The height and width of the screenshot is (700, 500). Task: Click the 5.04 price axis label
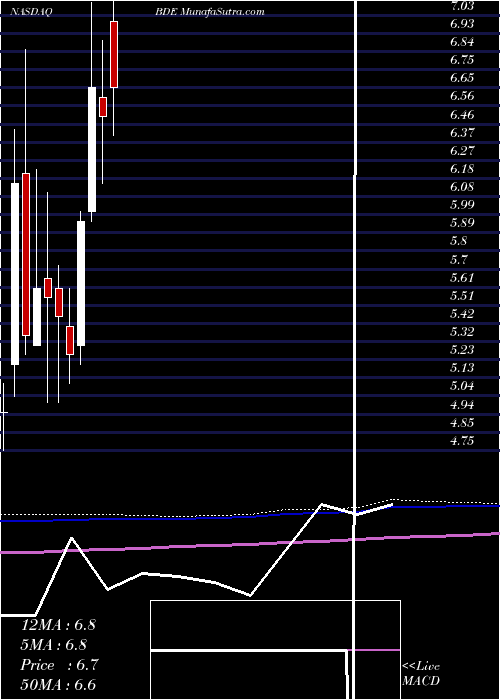[462, 386]
